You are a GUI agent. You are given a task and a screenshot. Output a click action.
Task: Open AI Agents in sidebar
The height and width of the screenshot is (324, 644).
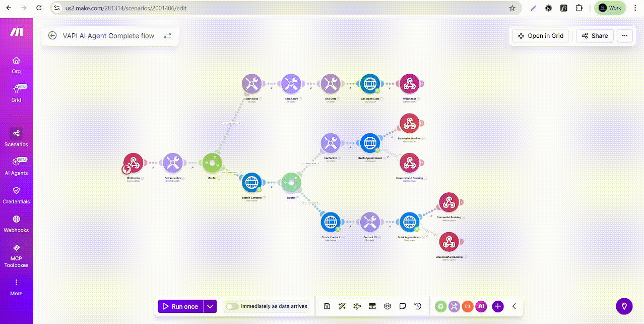[16, 167]
